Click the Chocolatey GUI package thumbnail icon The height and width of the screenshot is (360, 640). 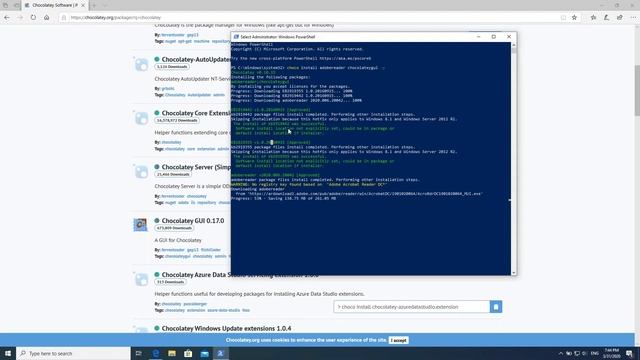point(140,224)
